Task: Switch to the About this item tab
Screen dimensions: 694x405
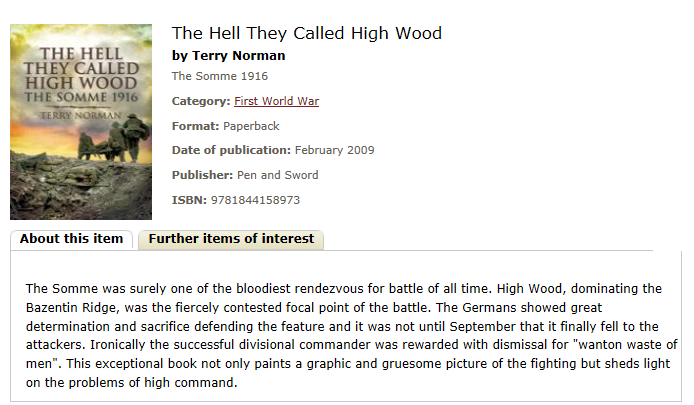Action: [x=71, y=239]
